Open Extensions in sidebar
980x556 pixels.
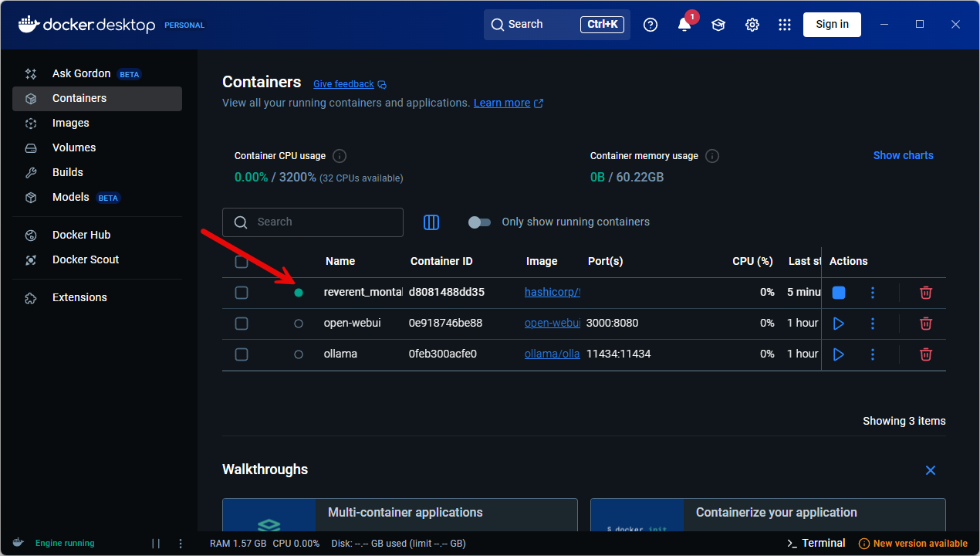pyautogui.click(x=97, y=298)
